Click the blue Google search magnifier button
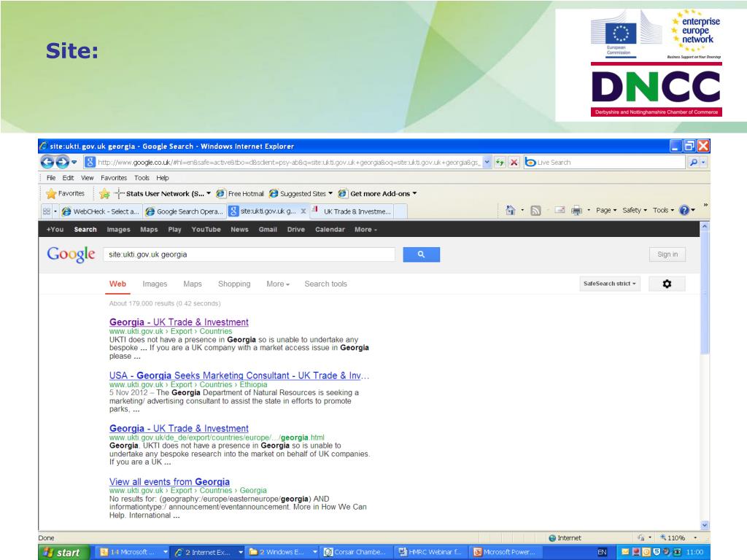 (x=421, y=254)
